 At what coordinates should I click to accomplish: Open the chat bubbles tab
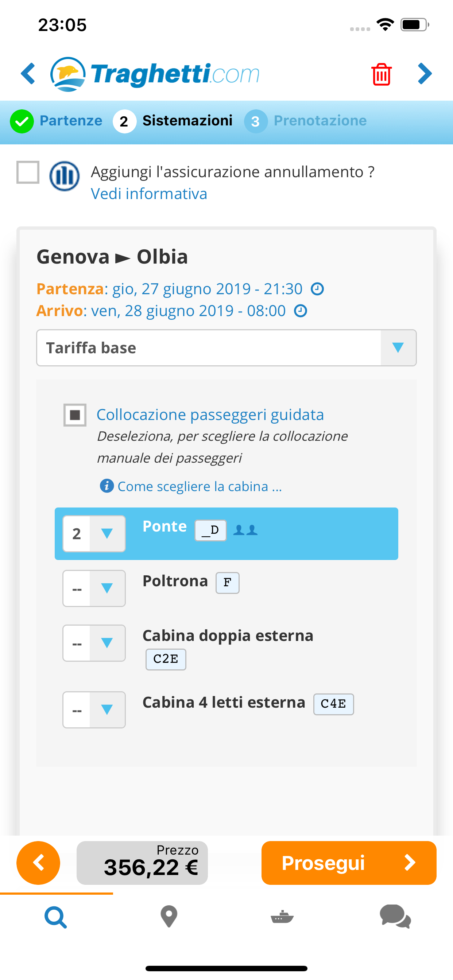[395, 917]
